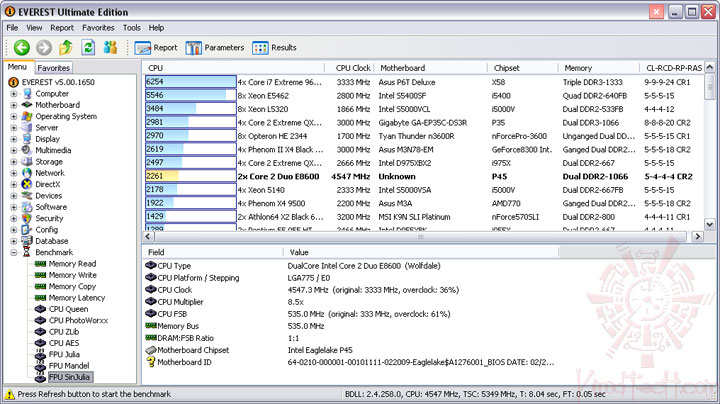Screen dimensions: 720x404
Task: Select the DirectX icon in tree
Action: coord(27,185)
